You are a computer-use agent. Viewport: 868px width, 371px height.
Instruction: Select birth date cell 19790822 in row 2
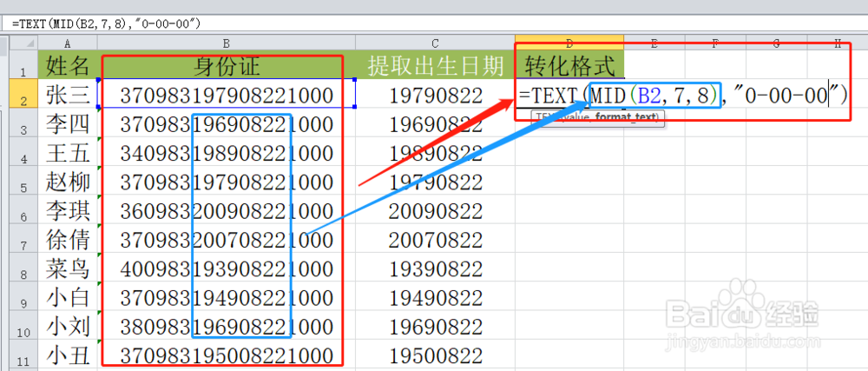coord(435,94)
